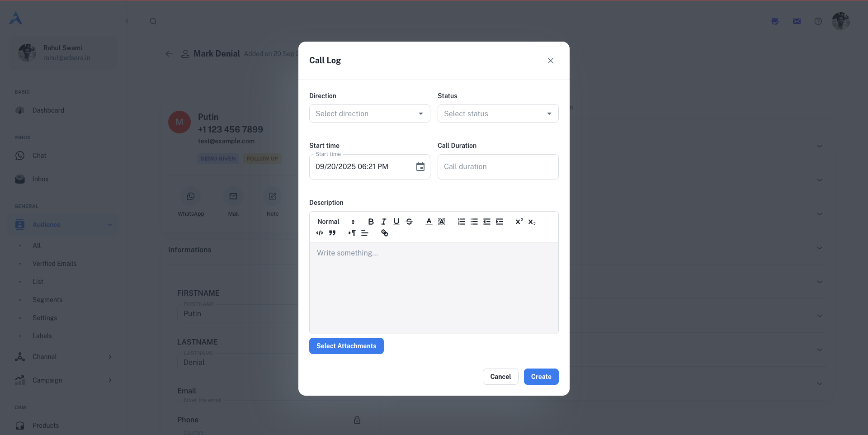Insert a bulleted list
868x435 pixels.
point(474,222)
